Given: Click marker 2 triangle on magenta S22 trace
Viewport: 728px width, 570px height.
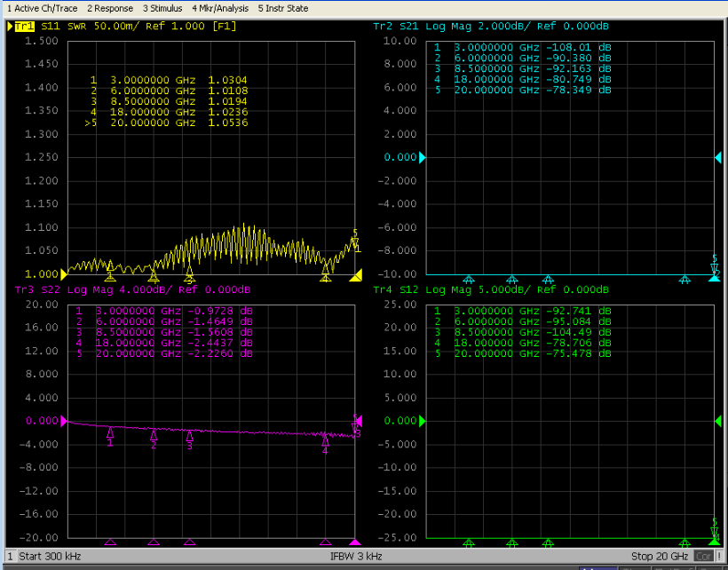Looking at the screenshot, I should point(154,435).
